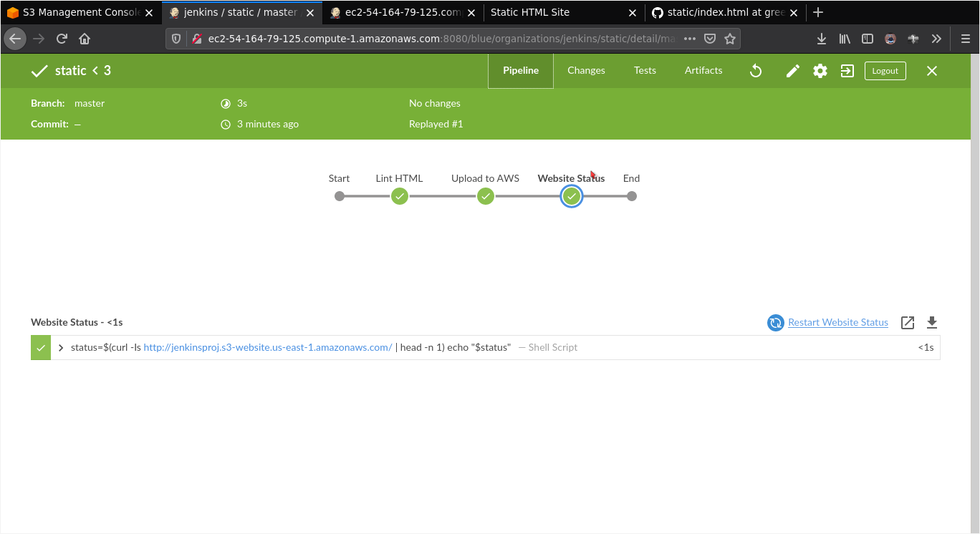Go to classic Jenkins exit icon
980x534 pixels.
click(x=847, y=71)
